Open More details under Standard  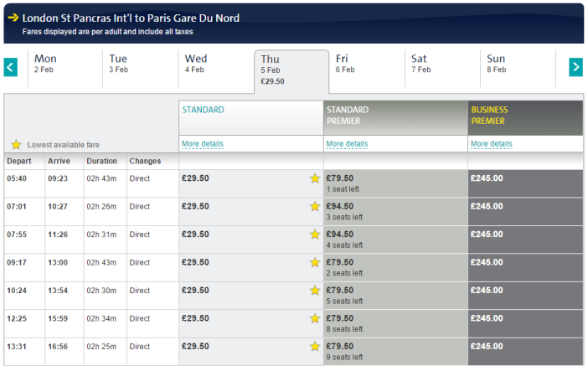203,143
